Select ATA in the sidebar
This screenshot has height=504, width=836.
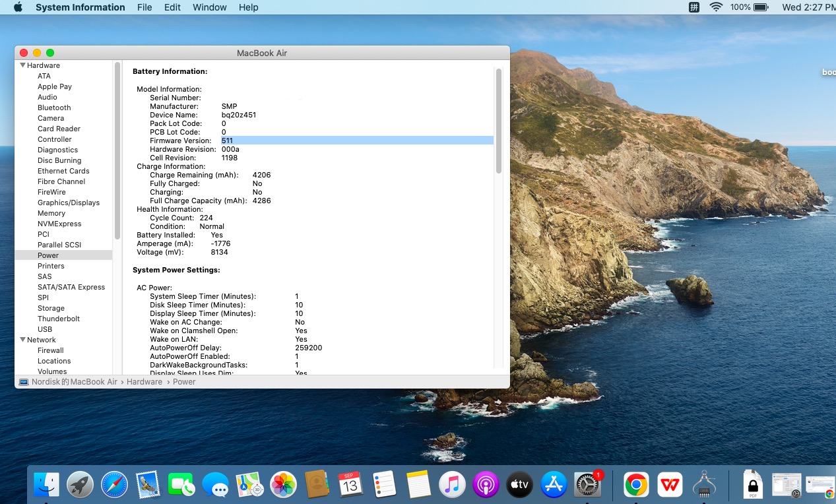44,76
